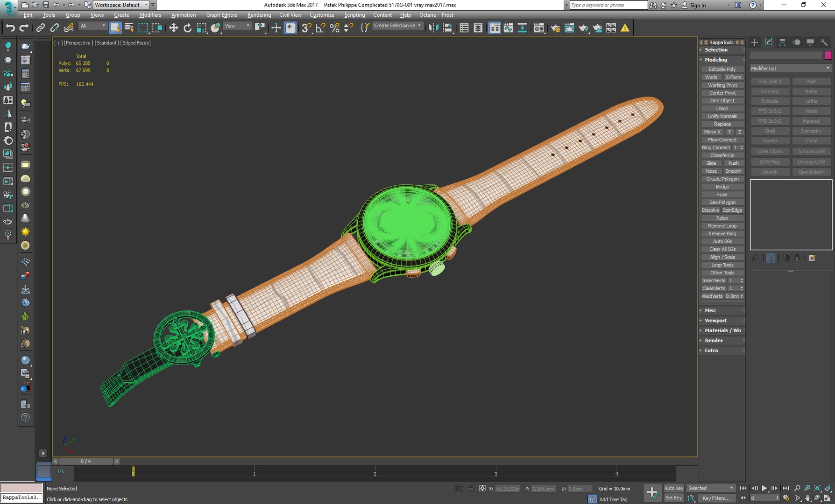This screenshot has height=504, width=835.
Task: Play the animation
Action: pyautogui.click(x=764, y=488)
